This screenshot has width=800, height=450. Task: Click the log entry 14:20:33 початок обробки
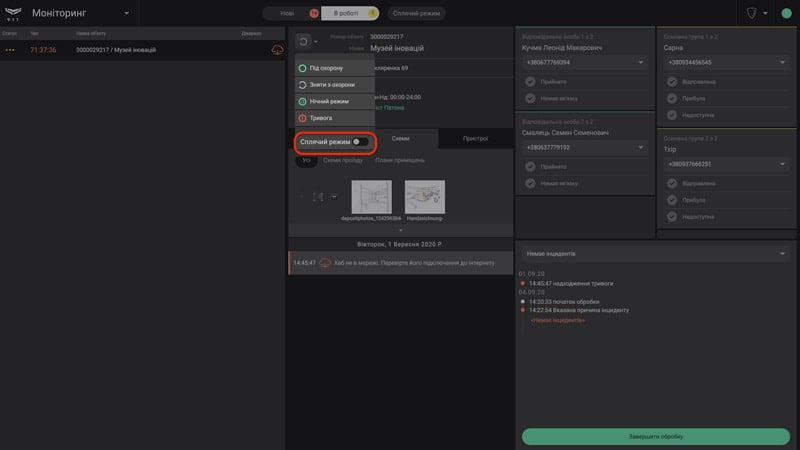pos(564,302)
